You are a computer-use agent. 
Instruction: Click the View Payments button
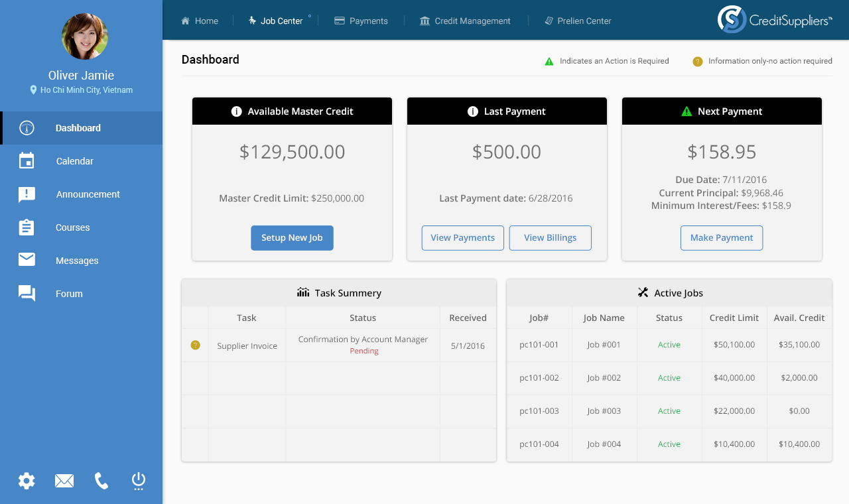click(x=462, y=238)
